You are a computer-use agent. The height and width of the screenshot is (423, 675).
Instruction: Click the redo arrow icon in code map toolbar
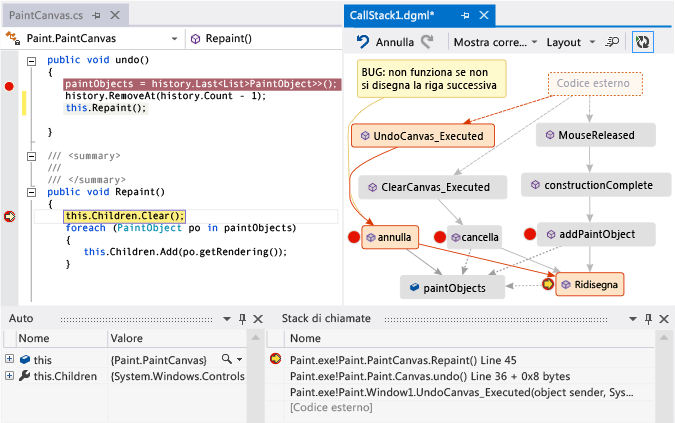[428, 43]
